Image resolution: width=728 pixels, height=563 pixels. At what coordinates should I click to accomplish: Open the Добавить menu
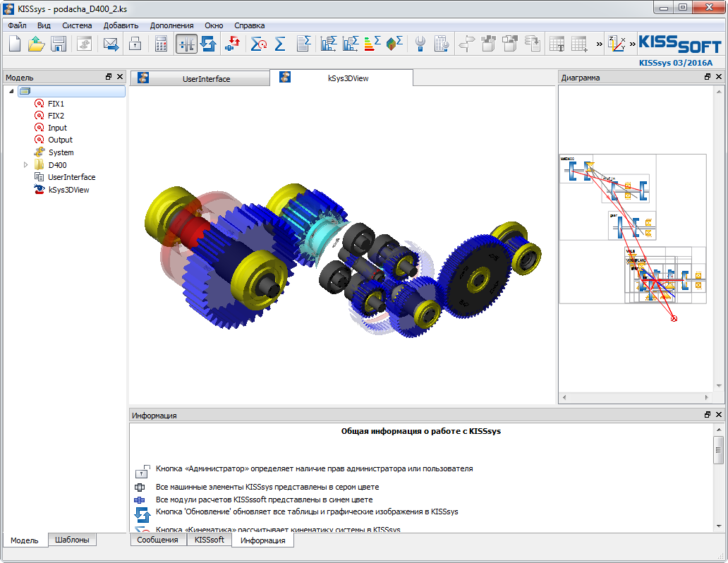tap(121, 25)
